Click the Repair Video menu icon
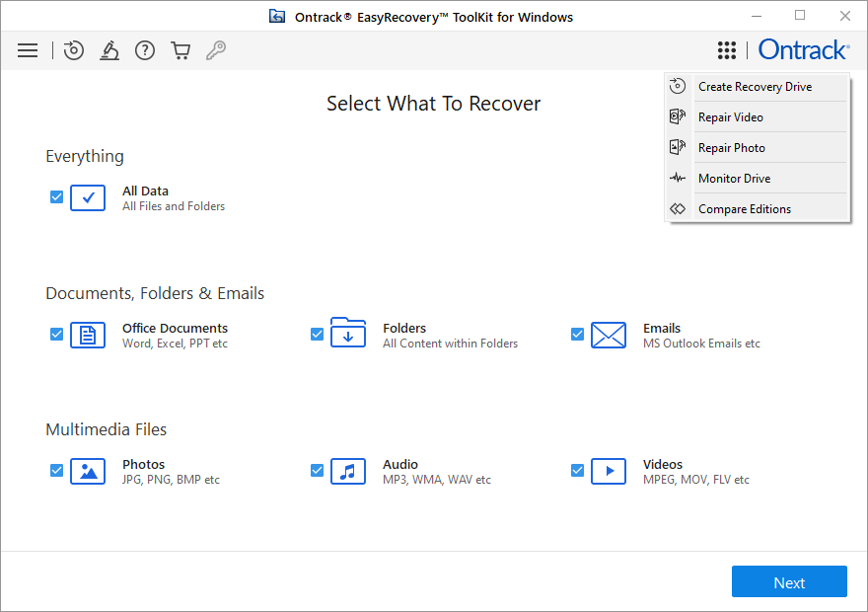The height and width of the screenshot is (612, 868). coord(678,116)
